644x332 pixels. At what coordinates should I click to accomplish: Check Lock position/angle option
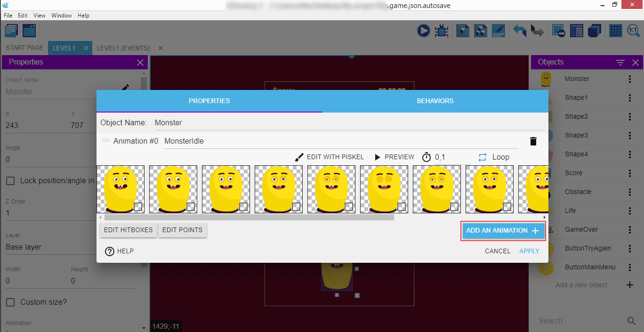10,181
